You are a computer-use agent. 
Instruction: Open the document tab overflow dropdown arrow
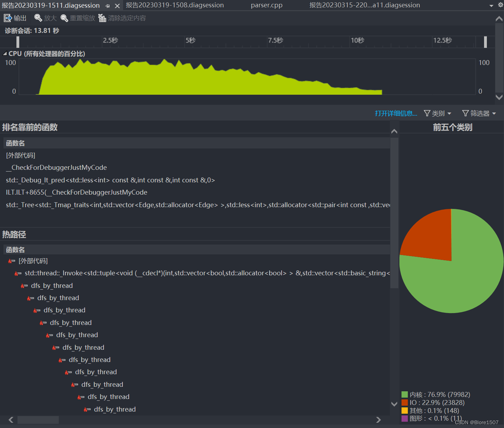coord(491,6)
